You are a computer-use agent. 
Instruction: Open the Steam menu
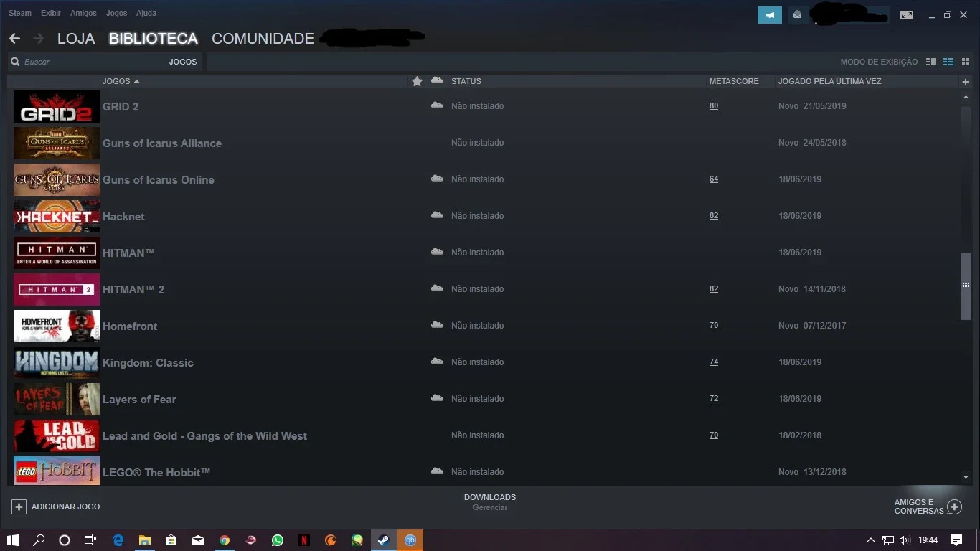click(20, 13)
